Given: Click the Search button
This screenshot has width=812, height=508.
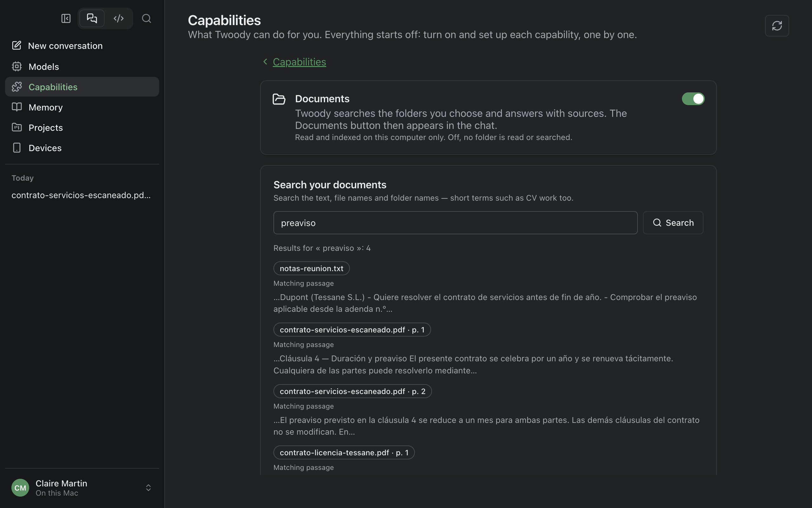Looking at the screenshot, I should pyautogui.click(x=673, y=223).
